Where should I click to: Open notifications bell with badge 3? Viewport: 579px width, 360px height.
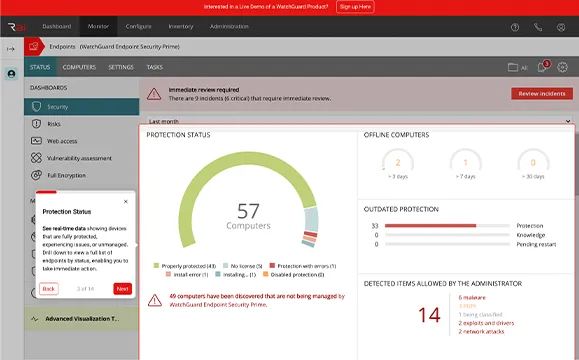click(543, 66)
